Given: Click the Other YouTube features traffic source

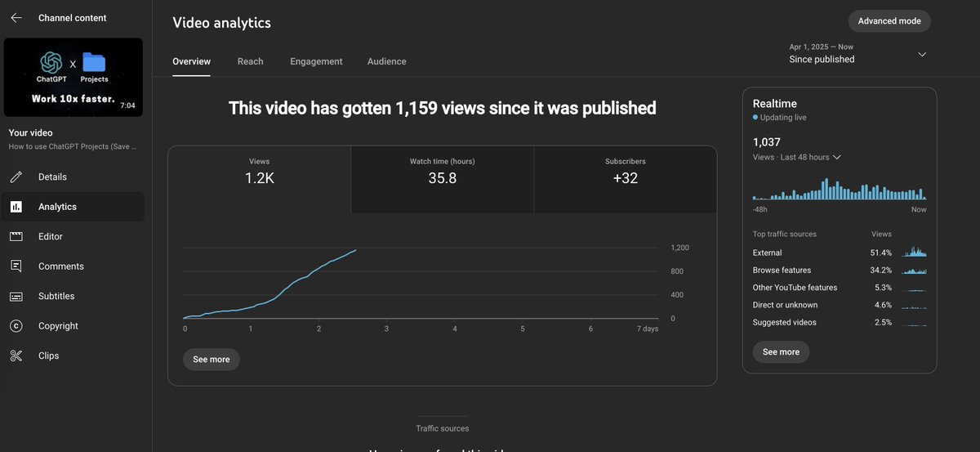Looking at the screenshot, I should tap(840, 288).
